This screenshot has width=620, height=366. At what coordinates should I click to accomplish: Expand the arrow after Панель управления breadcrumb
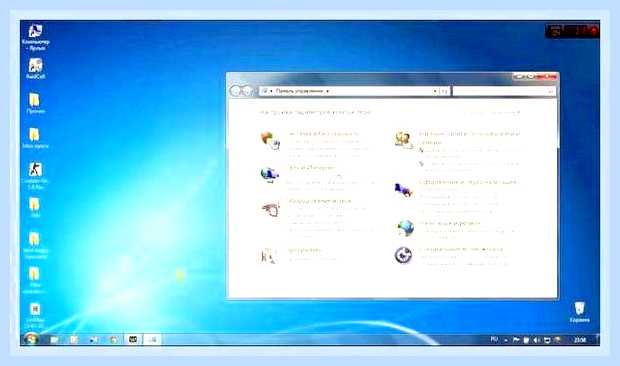click(x=327, y=91)
